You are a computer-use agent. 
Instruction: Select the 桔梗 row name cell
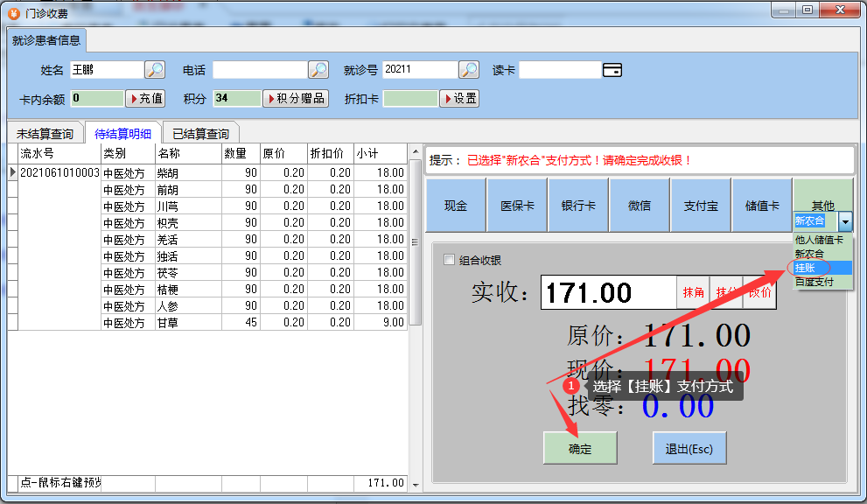[x=188, y=289]
